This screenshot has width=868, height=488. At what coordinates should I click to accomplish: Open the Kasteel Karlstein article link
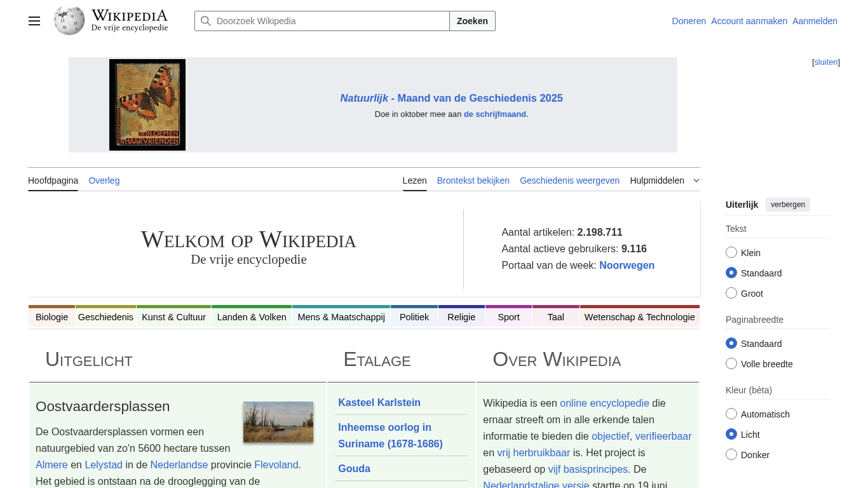[379, 402]
